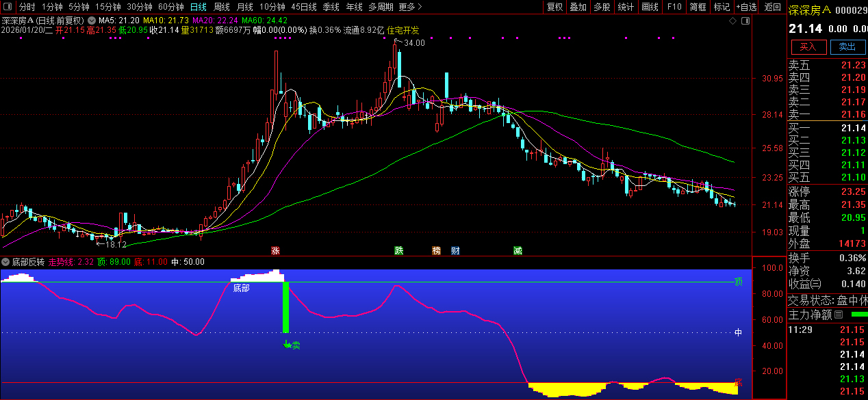Click the 财 event marker under the chart
The width and height of the screenshot is (868, 400).
[x=455, y=251]
